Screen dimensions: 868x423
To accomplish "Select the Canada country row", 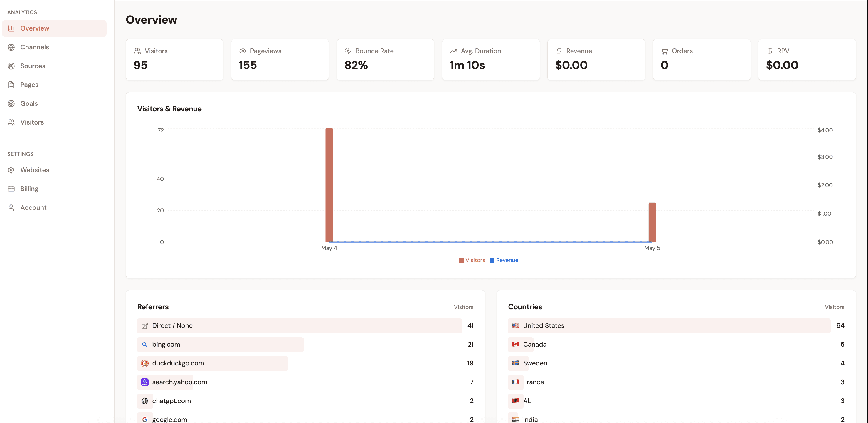I will pyautogui.click(x=676, y=345).
